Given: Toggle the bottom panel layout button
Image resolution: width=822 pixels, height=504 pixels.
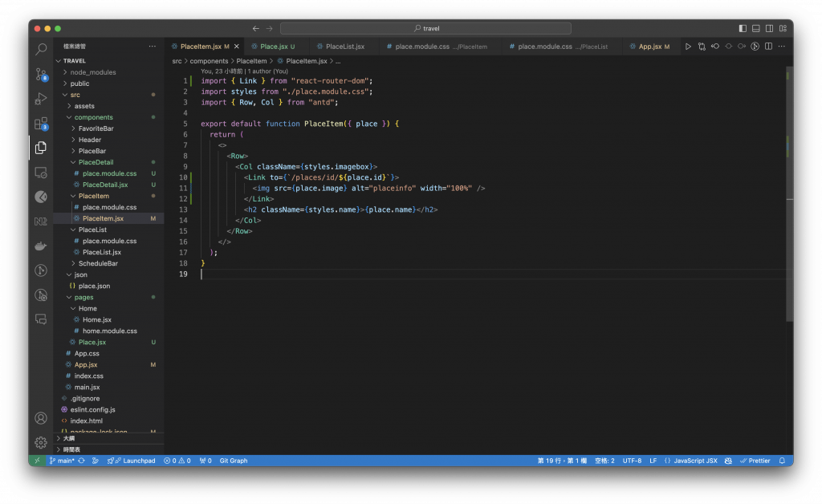Looking at the screenshot, I should 755,28.
